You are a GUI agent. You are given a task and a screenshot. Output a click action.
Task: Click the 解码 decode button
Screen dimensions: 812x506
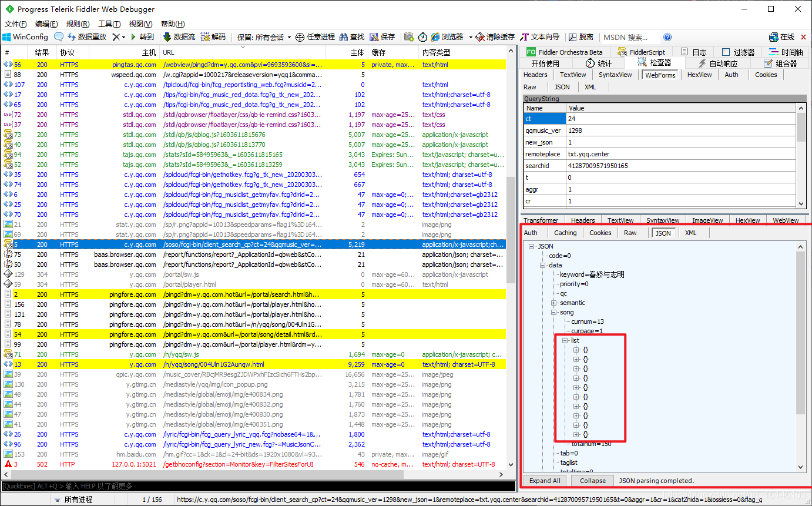[x=213, y=37]
